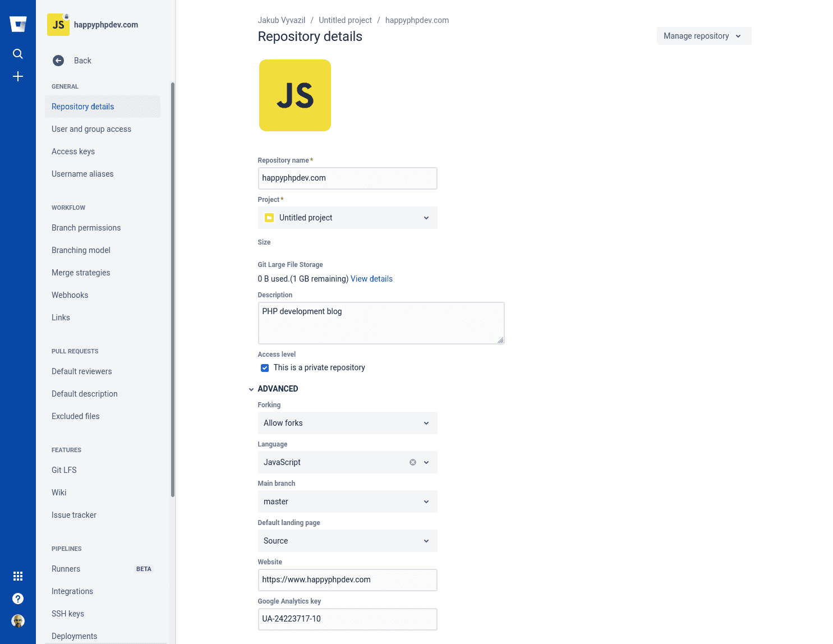The height and width of the screenshot is (644, 833).
Task: Uncheck 'This is a private repository'
Action: [x=264, y=367]
